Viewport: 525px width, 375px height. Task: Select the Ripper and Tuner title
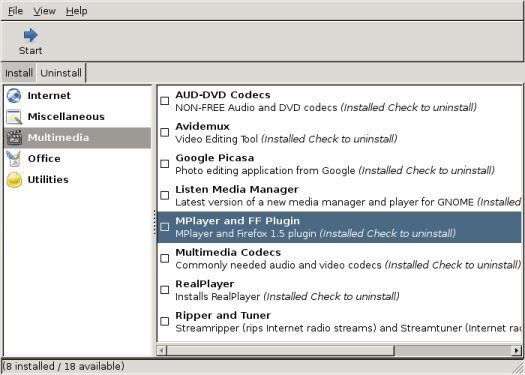[223, 315]
